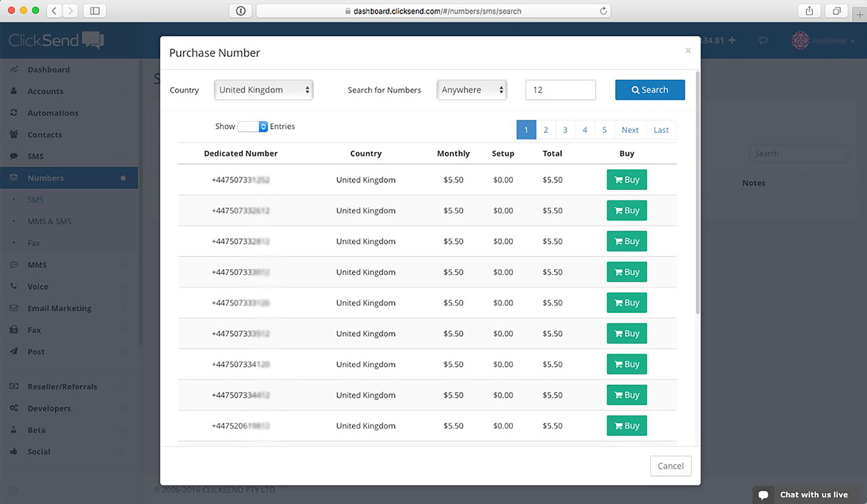The width and height of the screenshot is (867, 504).
Task: Click the Dashboard icon in sidebar
Action: click(14, 69)
